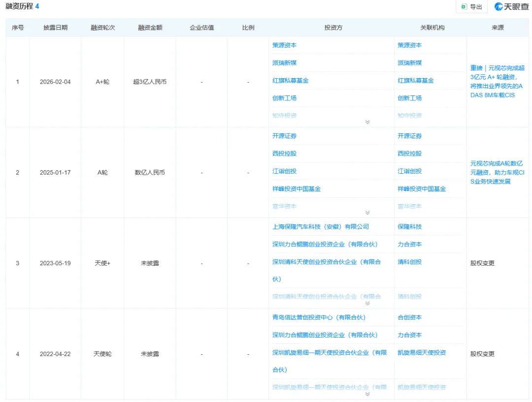Open the 元视芯完成A轮数亿元融资 source article

(497, 173)
